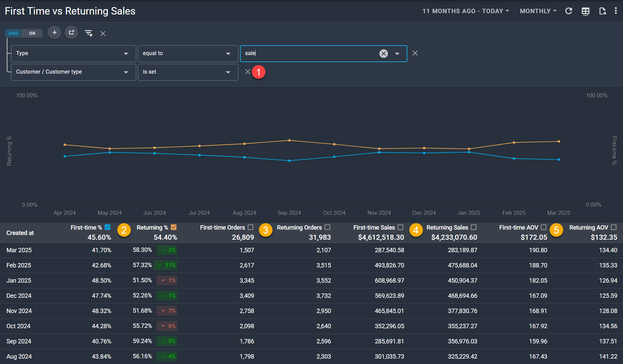Clear the 'sale' value with circled X
623x364 pixels.
coord(383,54)
